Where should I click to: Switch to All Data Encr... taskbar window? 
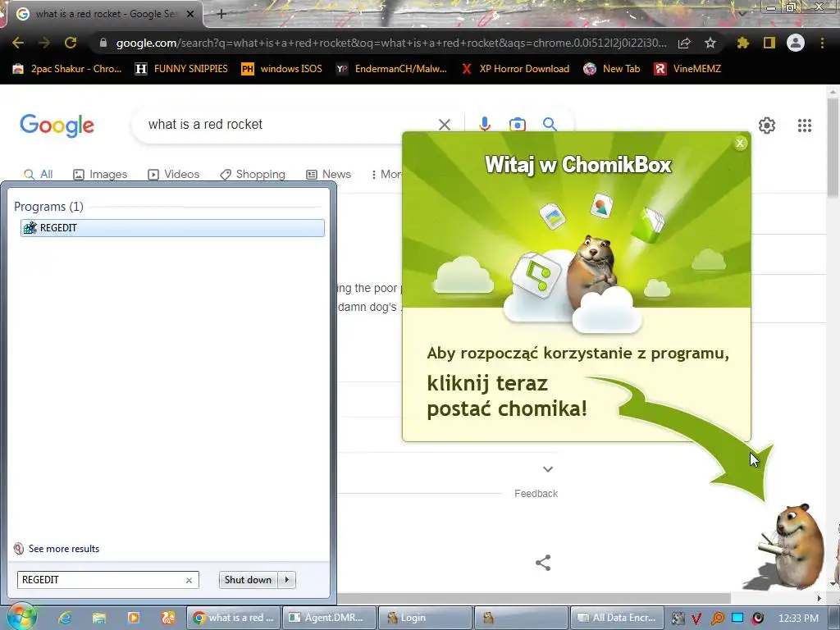pyautogui.click(x=617, y=618)
